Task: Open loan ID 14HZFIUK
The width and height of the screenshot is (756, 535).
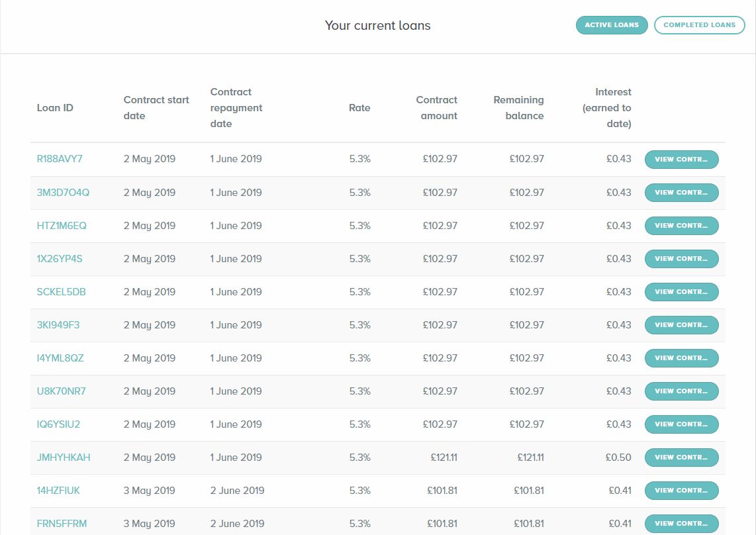Action: click(x=58, y=491)
